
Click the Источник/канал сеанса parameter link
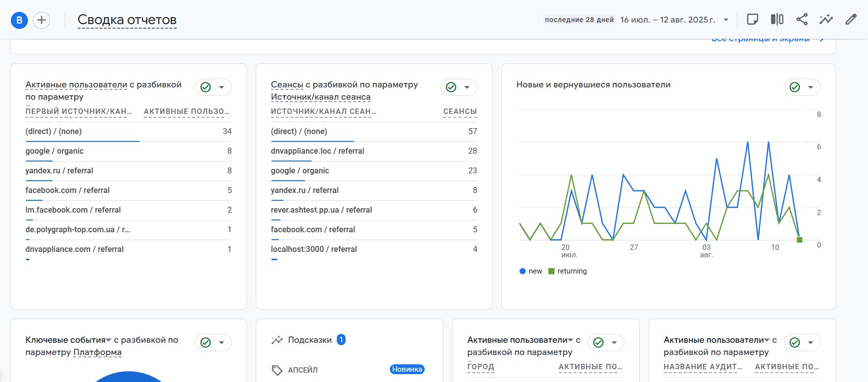(x=321, y=97)
